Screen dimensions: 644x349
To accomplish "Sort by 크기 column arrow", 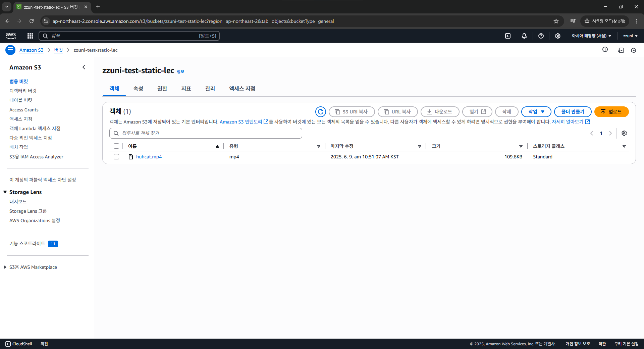I will tap(521, 146).
